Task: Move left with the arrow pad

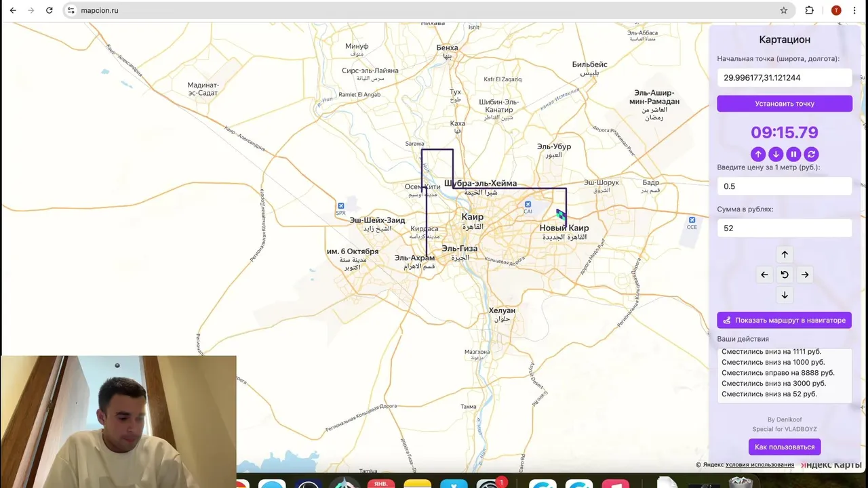Action: point(764,274)
